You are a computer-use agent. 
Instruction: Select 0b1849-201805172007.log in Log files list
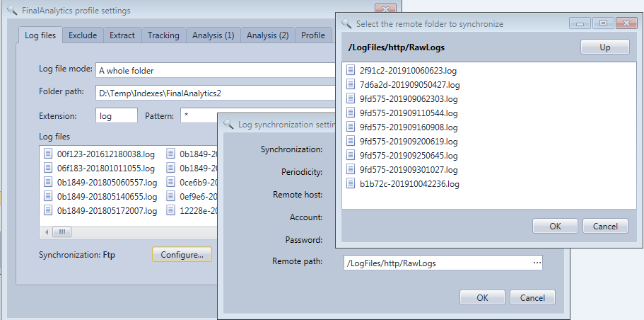point(107,210)
